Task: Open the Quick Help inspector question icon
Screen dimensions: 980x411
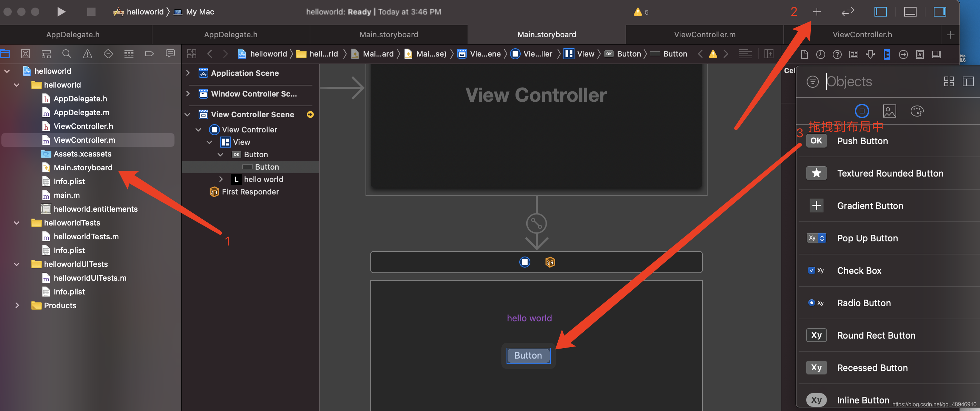Action: click(837, 54)
